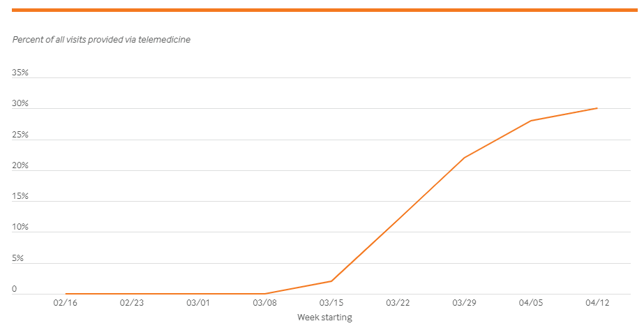The image size is (644, 328).
Task: Select the 04/05 axis label
Action: coord(531,303)
